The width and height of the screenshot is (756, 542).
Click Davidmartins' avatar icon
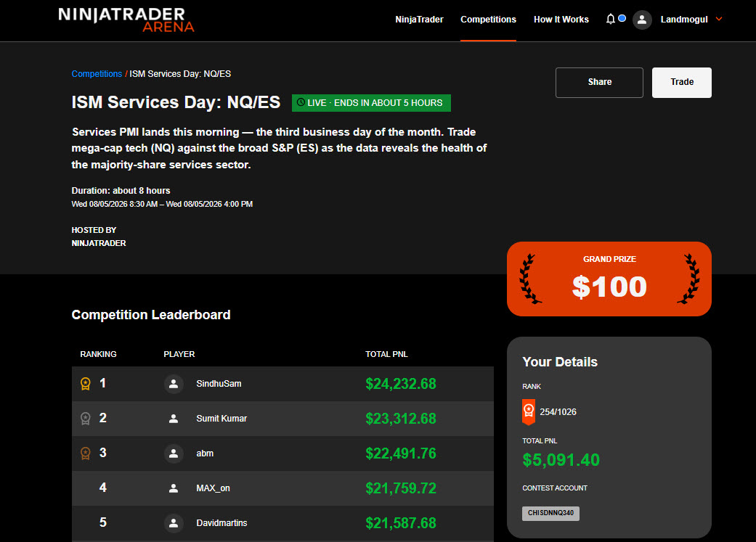pyautogui.click(x=174, y=522)
